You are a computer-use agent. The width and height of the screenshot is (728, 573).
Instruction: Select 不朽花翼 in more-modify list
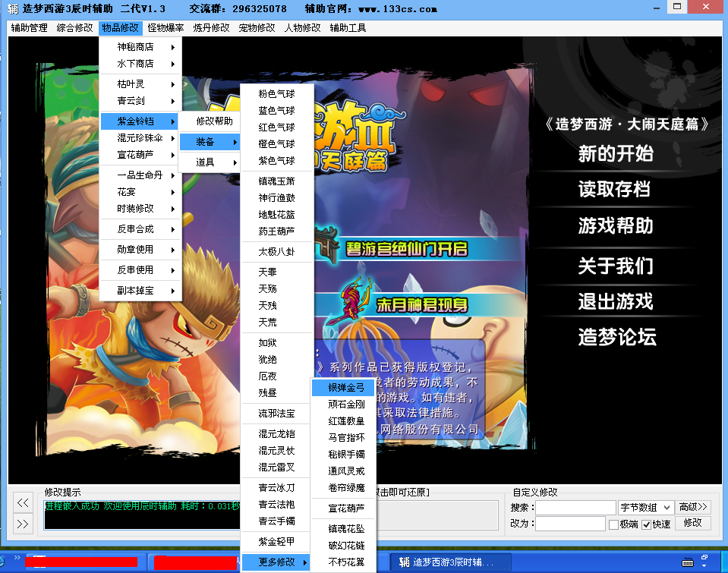pos(343,562)
